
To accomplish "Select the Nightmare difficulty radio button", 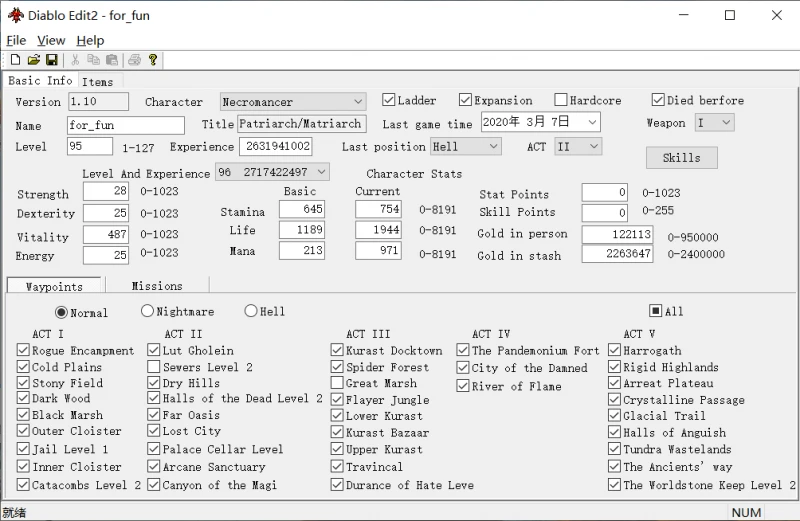I will [x=148, y=311].
